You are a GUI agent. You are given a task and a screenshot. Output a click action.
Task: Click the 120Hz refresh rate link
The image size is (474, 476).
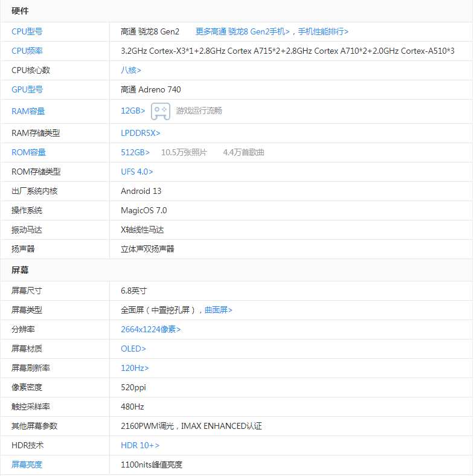[x=135, y=368]
